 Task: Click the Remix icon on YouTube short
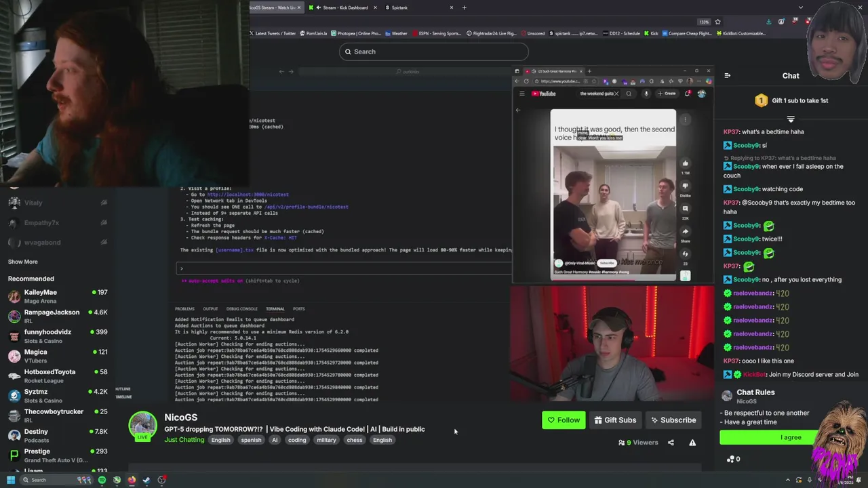(x=685, y=254)
